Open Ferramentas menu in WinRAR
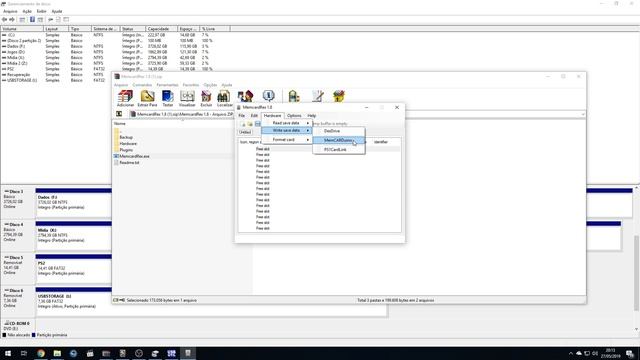The height and width of the screenshot is (360, 640). [x=167, y=85]
